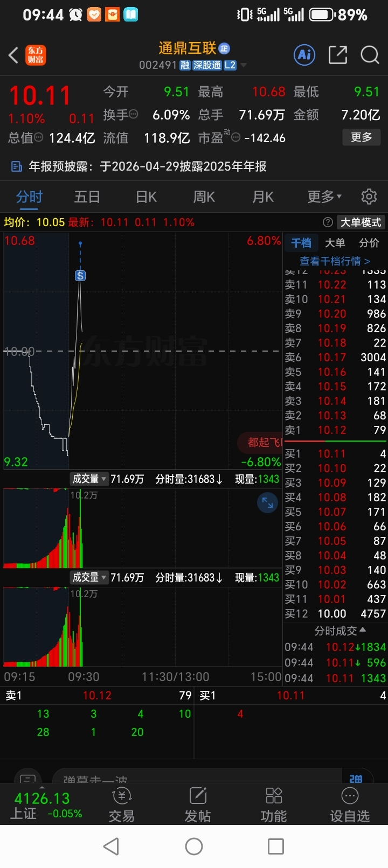Viewport: 388px width, 868px height.
Task: Tap the back arrow
Action: tap(13, 55)
